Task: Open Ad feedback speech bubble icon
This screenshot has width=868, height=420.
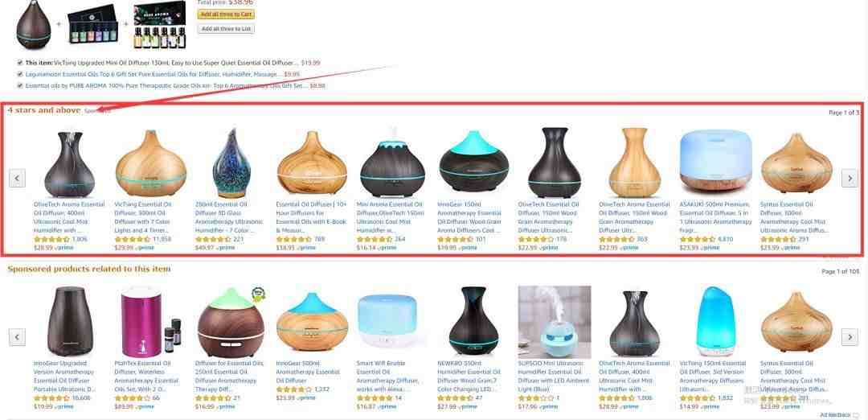Action: pos(857,415)
